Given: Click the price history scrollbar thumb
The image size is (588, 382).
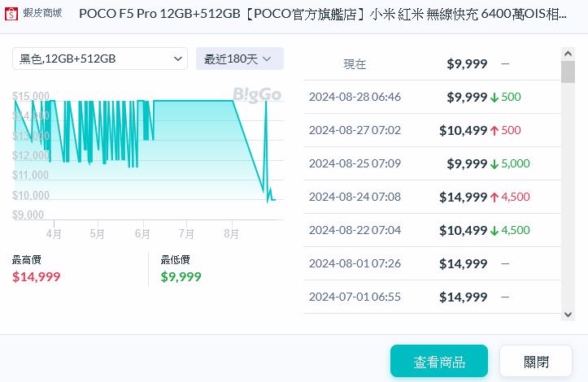Looking at the screenshot, I should pyautogui.click(x=568, y=72).
